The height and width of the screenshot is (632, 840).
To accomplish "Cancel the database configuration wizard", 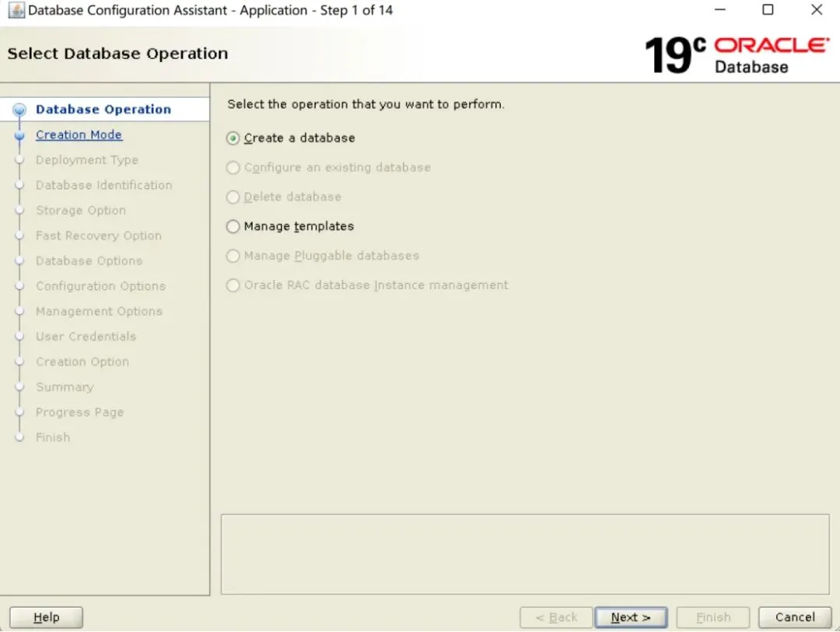I will (x=795, y=617).
